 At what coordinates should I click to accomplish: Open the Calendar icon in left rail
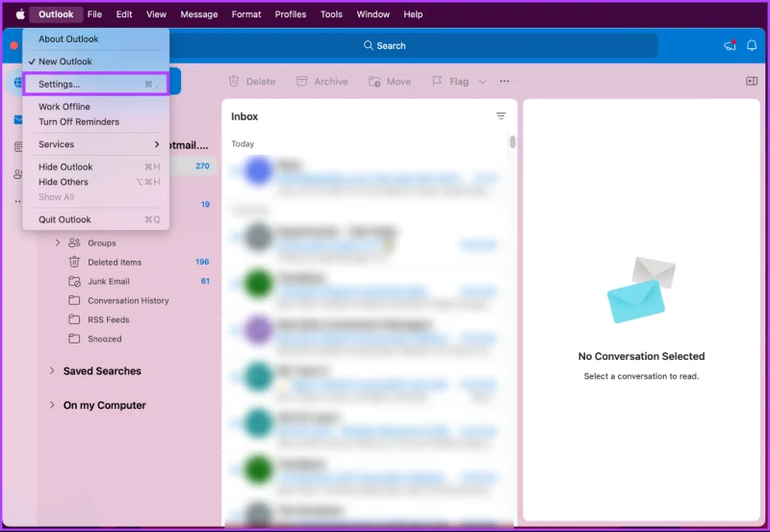[18, 147]
